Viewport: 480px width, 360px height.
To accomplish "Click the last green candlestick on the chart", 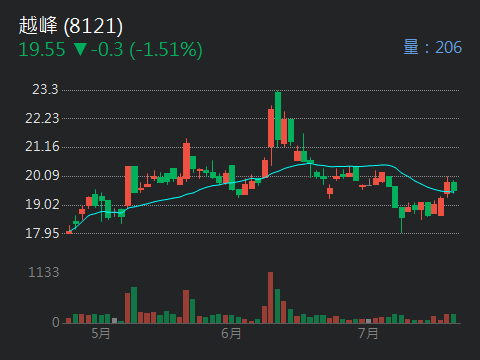I will coord(454,186).
